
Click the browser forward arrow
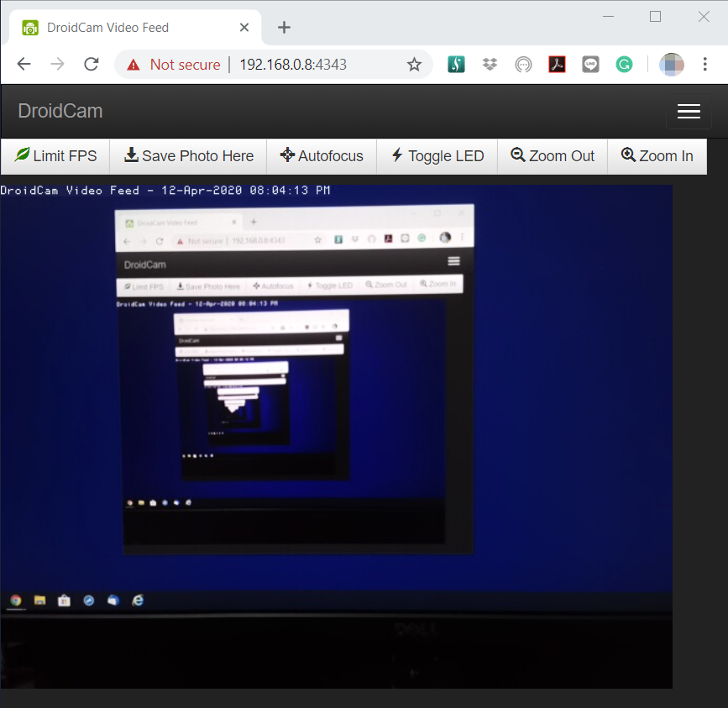click(x=58, y=64)
